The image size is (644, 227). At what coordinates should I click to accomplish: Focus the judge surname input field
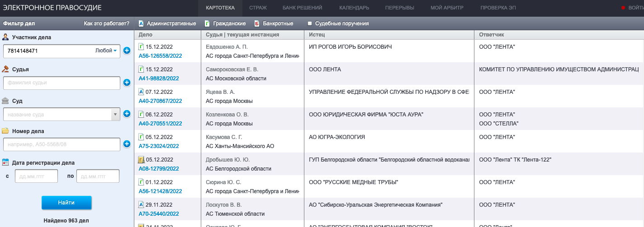coord(62,83)
